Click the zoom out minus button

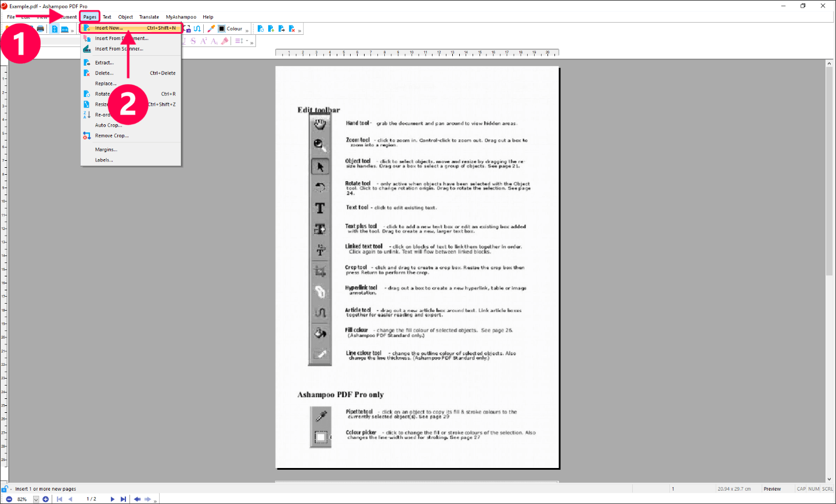click(9, 499)
